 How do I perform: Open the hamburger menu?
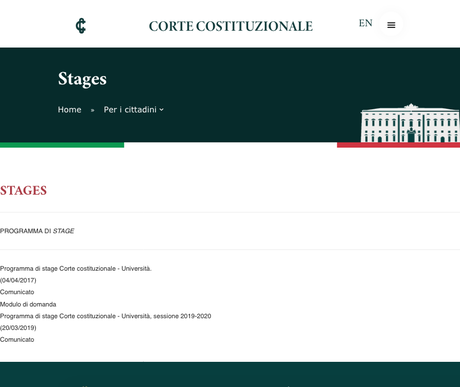click(391, 25)
